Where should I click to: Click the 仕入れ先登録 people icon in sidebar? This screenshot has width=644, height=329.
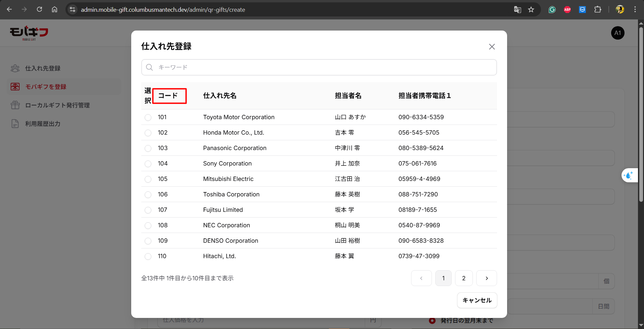pyautogui.click(x=15, y=68)
